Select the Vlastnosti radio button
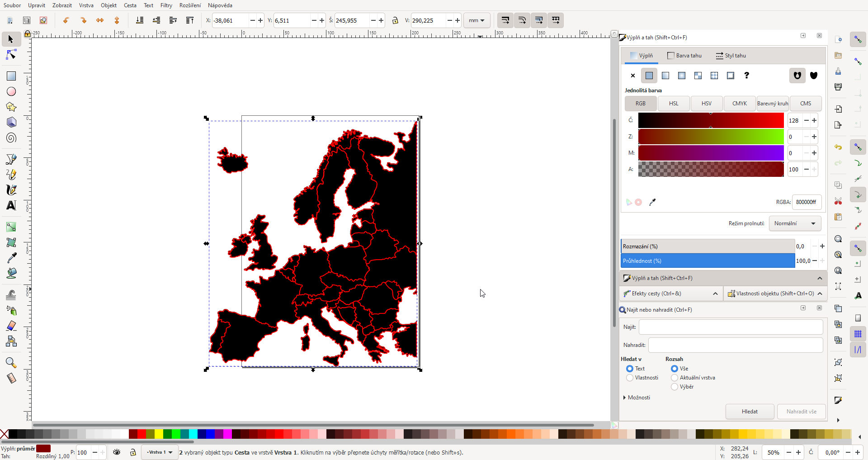 (629, 378)
